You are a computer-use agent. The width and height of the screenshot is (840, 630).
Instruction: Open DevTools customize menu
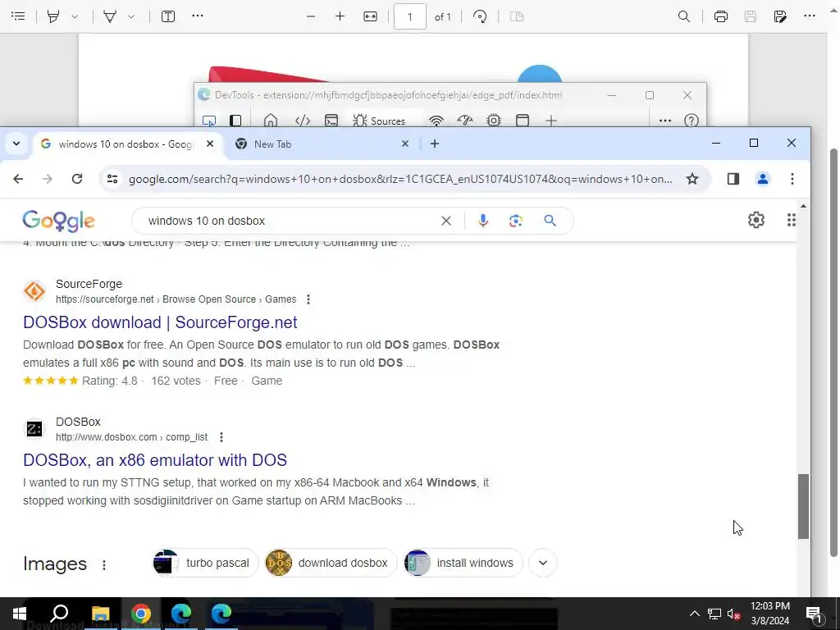click(664, 121)
